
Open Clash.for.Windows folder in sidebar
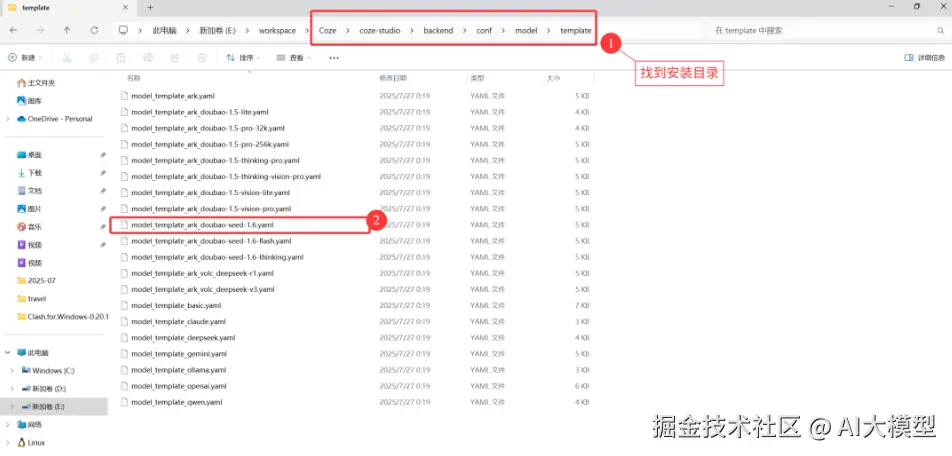pos(63,316)
